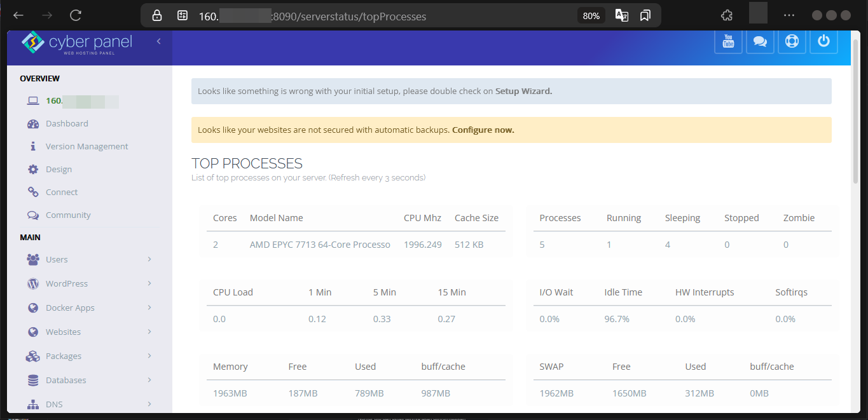Click the translate page icon

(622, 16)
